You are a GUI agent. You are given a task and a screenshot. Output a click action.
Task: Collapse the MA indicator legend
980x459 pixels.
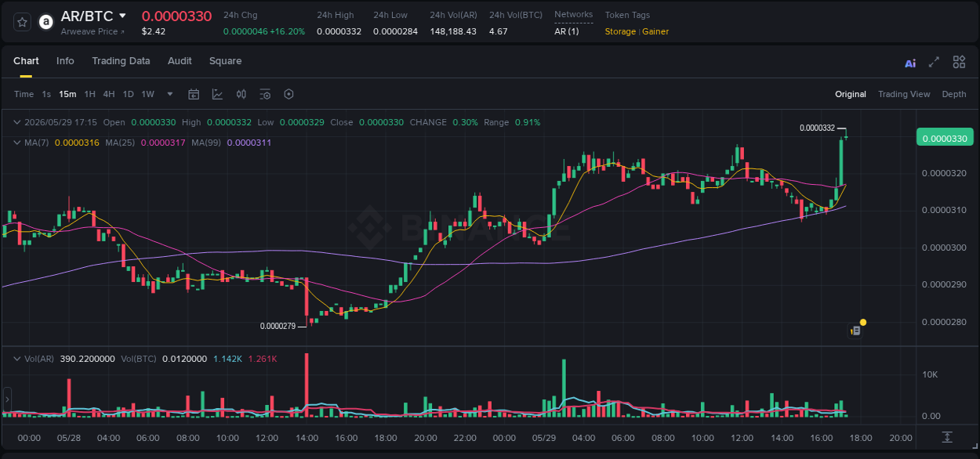point(17,143)
